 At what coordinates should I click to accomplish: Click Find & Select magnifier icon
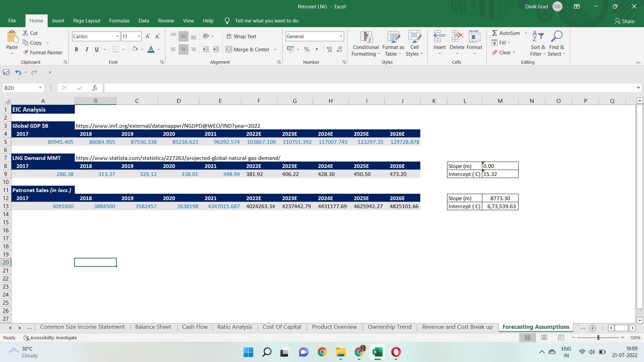pyautogui.click(x=556, y=37)
